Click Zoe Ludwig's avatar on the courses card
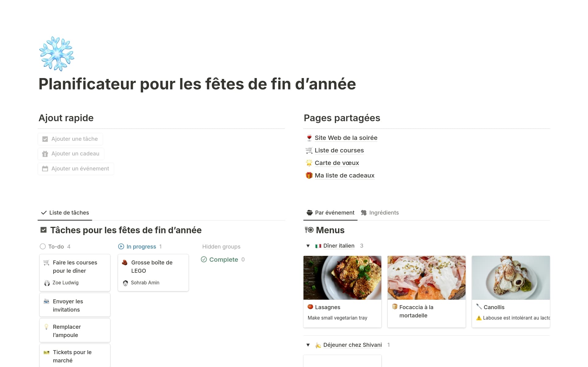Image resolution: width=588 pixels, height=367 pixels. pyautogui.click(x=47, y=283)
